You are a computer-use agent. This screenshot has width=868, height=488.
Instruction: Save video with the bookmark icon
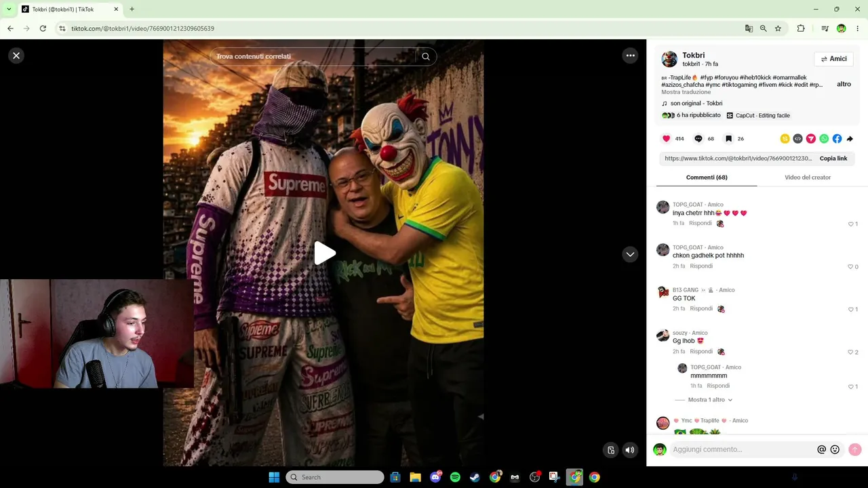point(728,138)
